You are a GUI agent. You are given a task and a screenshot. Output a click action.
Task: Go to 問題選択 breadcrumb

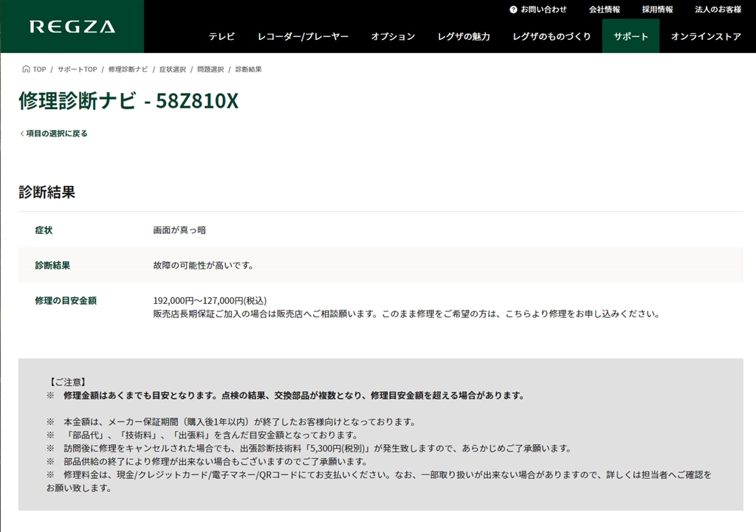pyautogui.click(x=210, y=69)
